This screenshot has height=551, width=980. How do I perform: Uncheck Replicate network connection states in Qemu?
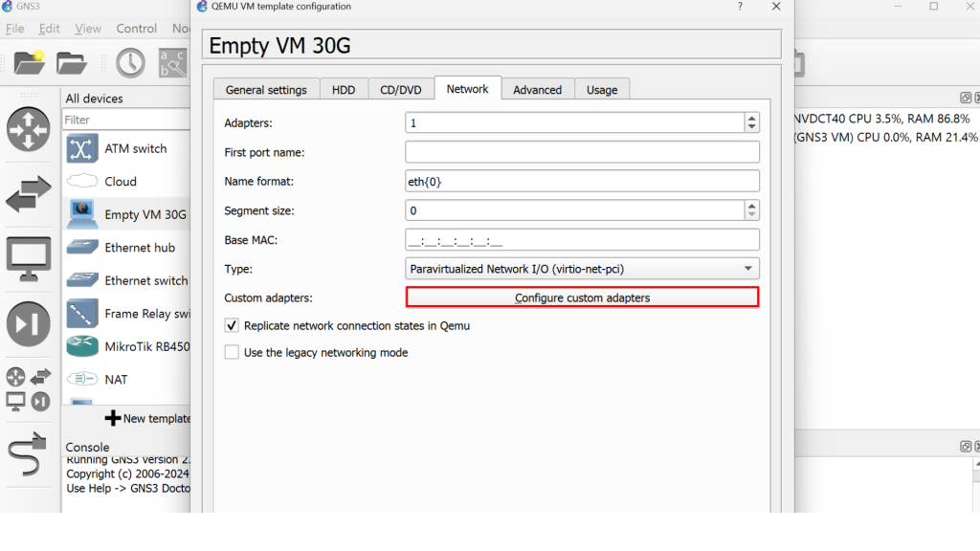(x=232, y=325)
